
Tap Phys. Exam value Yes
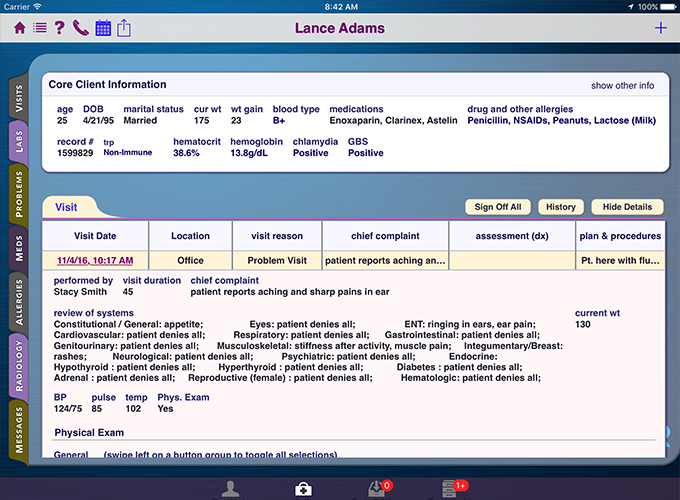coord(165,408)
